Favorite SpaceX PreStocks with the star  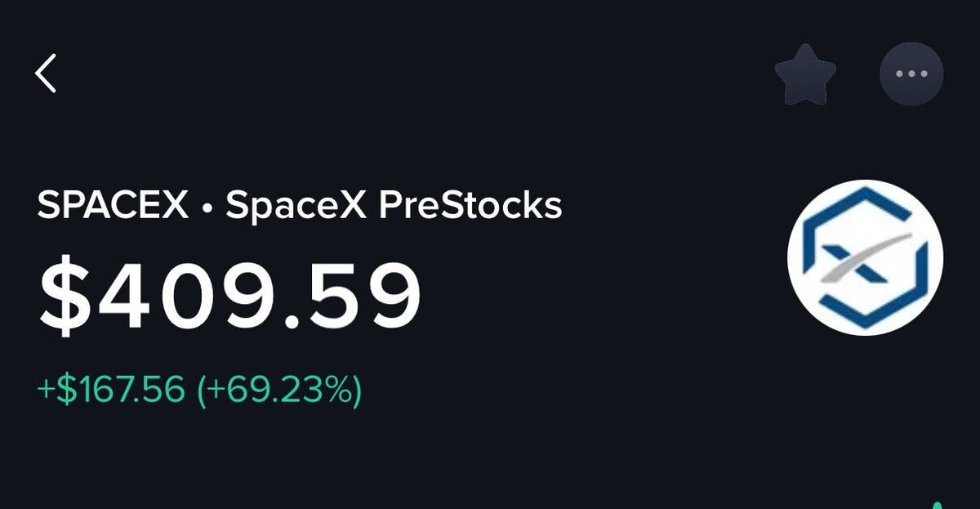[x=805, y=75]
